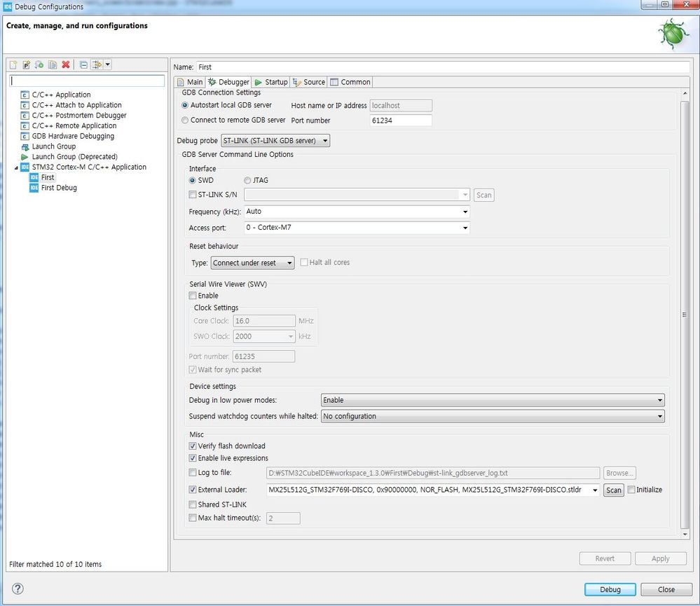Click the Revert button
This screenshot has width=700, height=606.
click(x=605, y=558)
